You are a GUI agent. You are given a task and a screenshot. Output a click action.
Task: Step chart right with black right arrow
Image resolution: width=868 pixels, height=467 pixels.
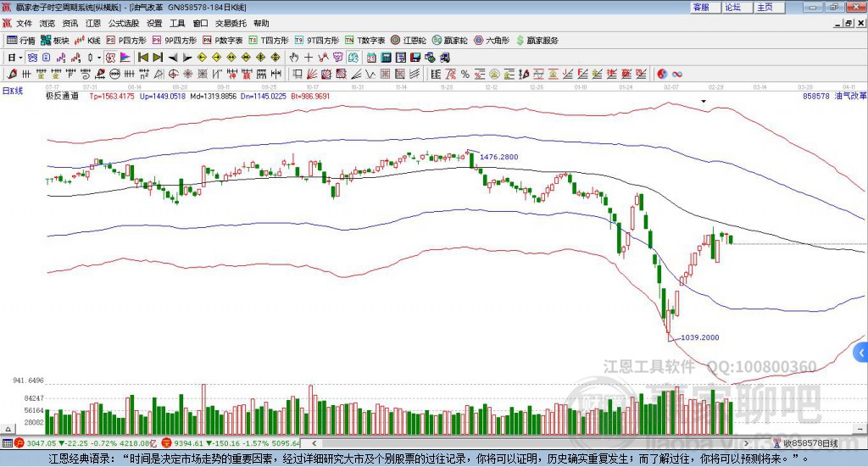coord(187,58)
